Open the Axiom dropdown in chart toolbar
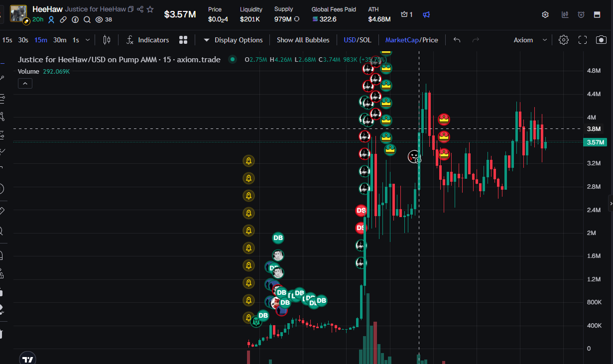The width and height of the screenshot is (613, 364). (x=530, y=40)
